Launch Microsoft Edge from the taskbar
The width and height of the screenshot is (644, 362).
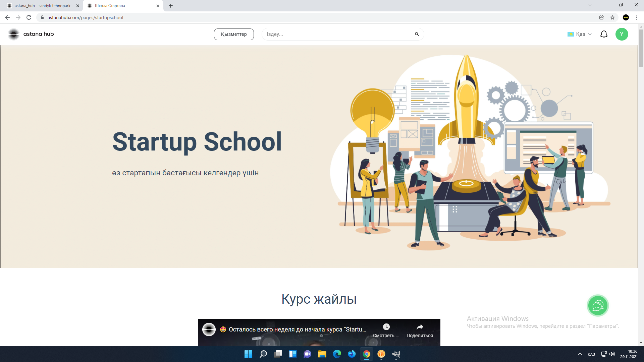point(337,354)
